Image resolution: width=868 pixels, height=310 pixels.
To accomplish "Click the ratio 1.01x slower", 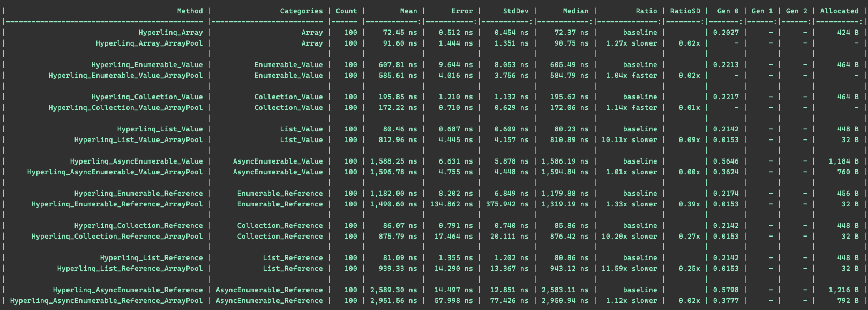I will [632, 172].
